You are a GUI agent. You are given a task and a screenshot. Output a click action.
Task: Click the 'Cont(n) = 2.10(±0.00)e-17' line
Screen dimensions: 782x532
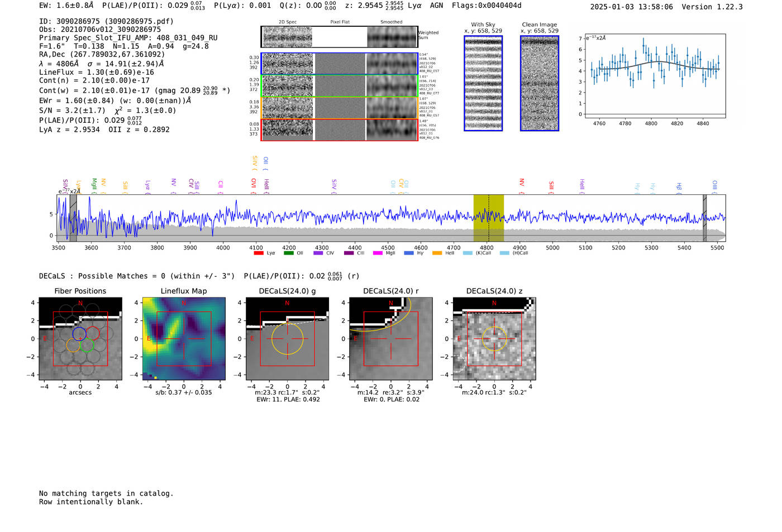94,80
